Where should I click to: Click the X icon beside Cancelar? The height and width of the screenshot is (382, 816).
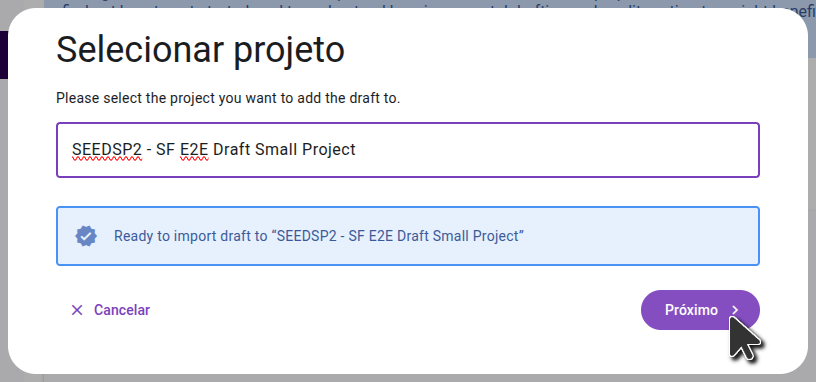pos(77,310)
